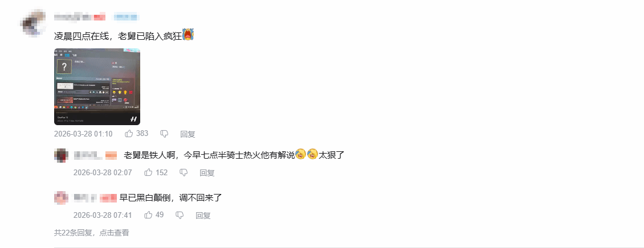Open avatar of the 07:41 reply author
This screenshot has width=644, height=248.
click(x=61, y=197)
